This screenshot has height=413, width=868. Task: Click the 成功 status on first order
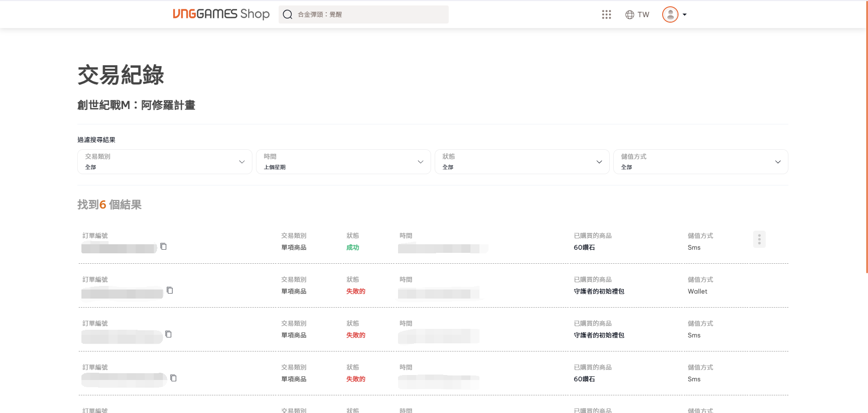coord(353,247)
